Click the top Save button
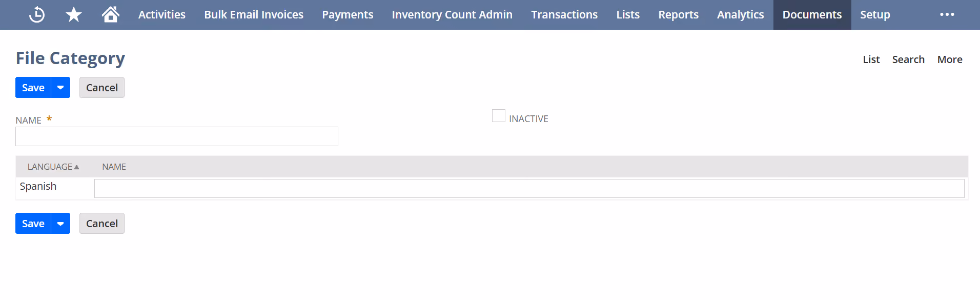 point(33,88)
